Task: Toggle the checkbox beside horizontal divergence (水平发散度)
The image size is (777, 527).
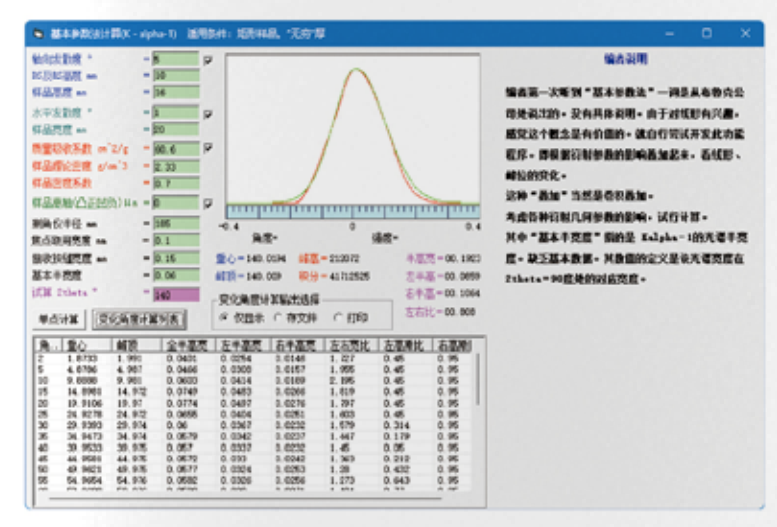Action: tap(208, 114)
